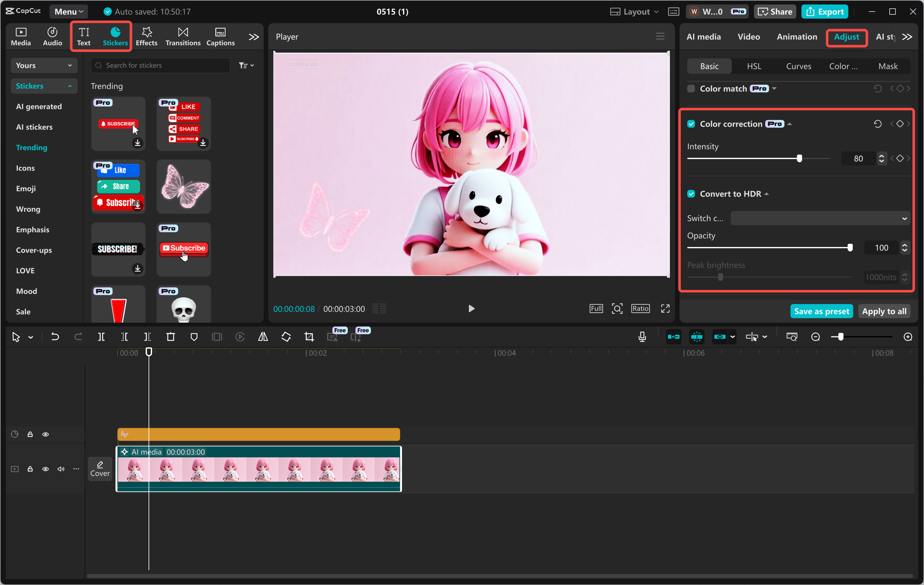924x585 pixels.
Task: Open the Media panel
Action: (21, 37)
